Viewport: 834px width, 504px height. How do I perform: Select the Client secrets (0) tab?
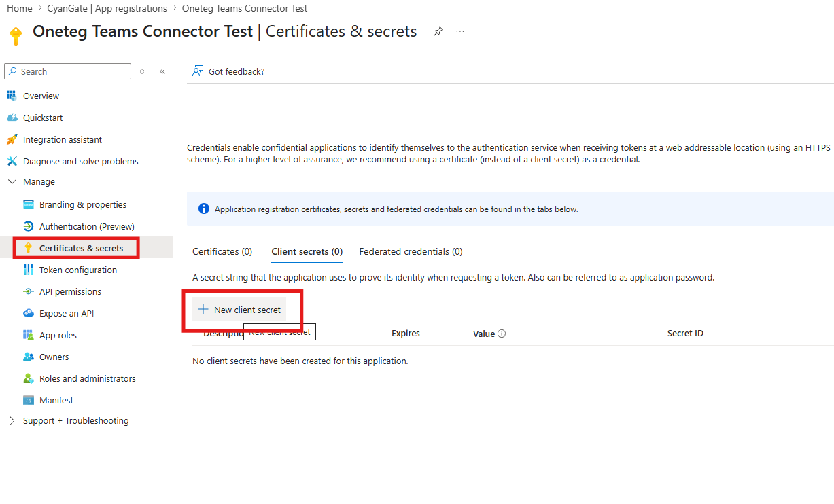[x=307, y=251]
